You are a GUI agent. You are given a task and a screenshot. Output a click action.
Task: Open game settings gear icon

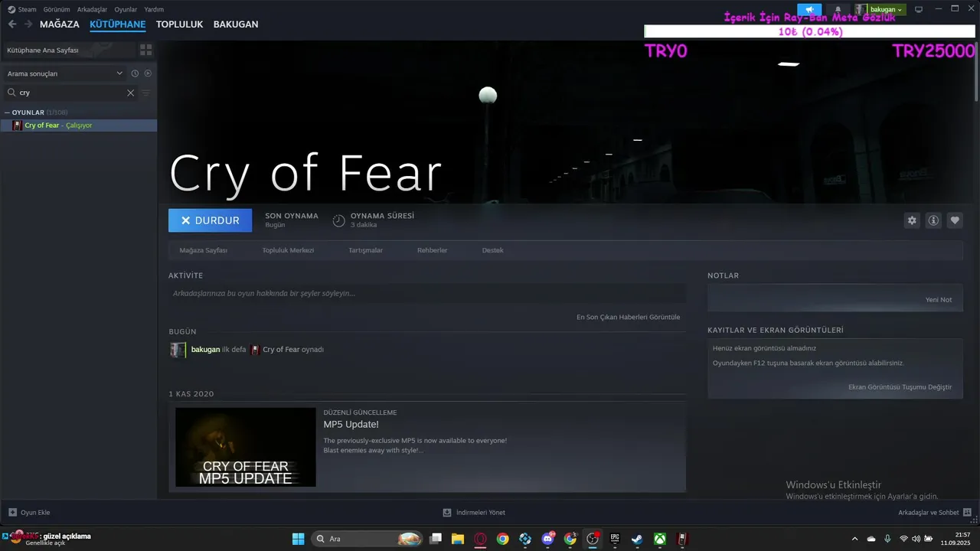[x=912, y=220]
